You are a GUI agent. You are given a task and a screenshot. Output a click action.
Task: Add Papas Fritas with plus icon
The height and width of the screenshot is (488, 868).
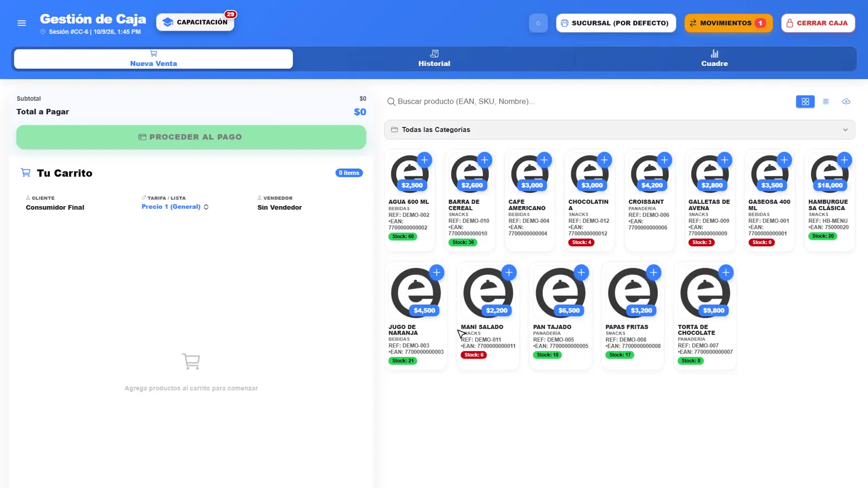[654, 272]
